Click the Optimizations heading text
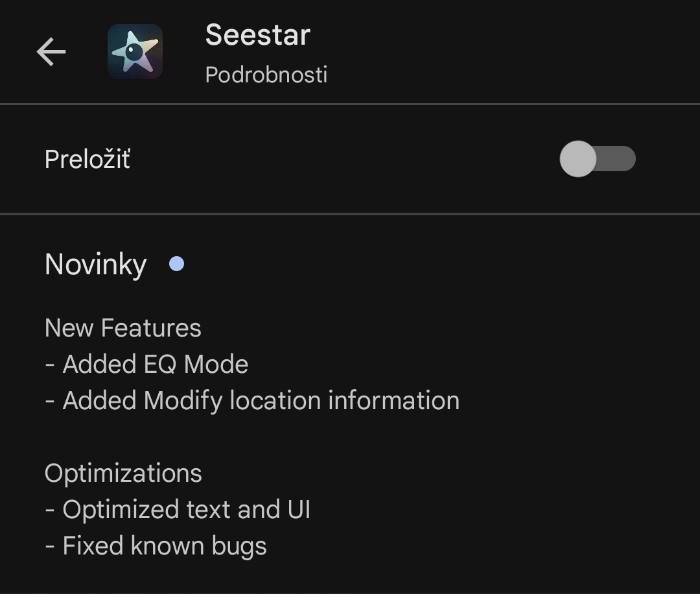 (123, 473)
